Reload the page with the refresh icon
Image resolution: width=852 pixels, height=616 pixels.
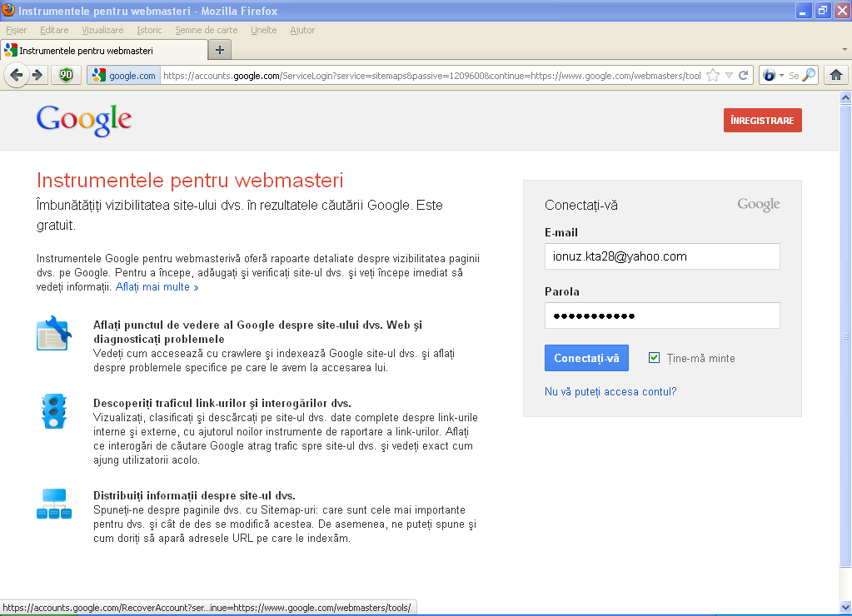click(744, 76)
